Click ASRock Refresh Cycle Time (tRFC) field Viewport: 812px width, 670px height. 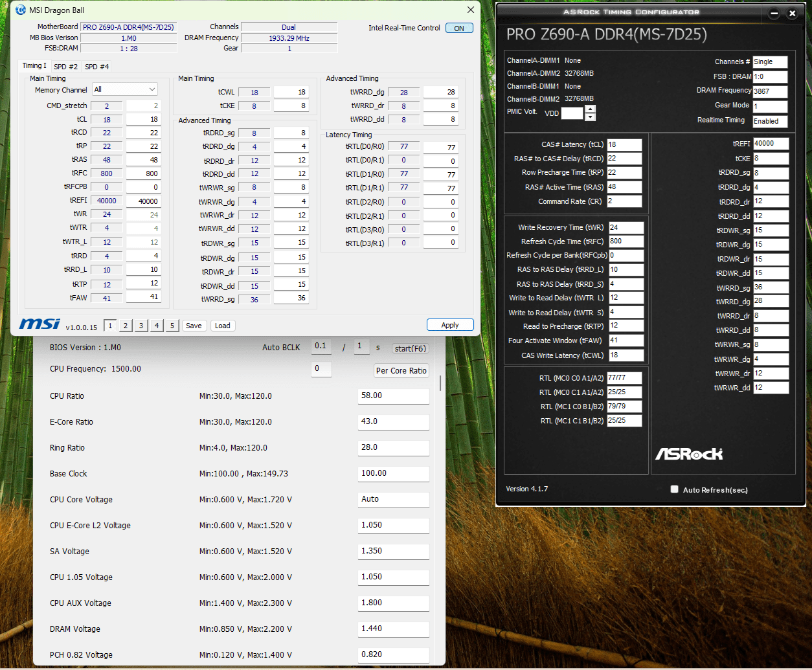point(626,241)
